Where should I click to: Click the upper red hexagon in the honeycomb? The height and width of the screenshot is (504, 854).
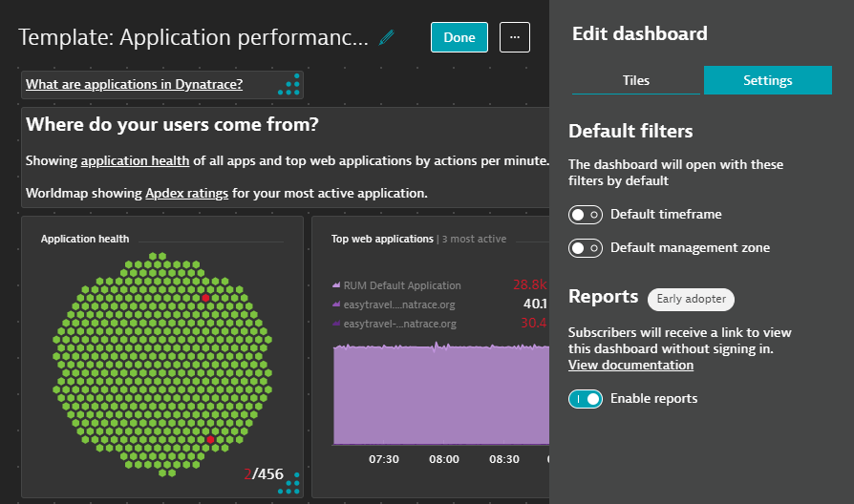tap(205, 298)
